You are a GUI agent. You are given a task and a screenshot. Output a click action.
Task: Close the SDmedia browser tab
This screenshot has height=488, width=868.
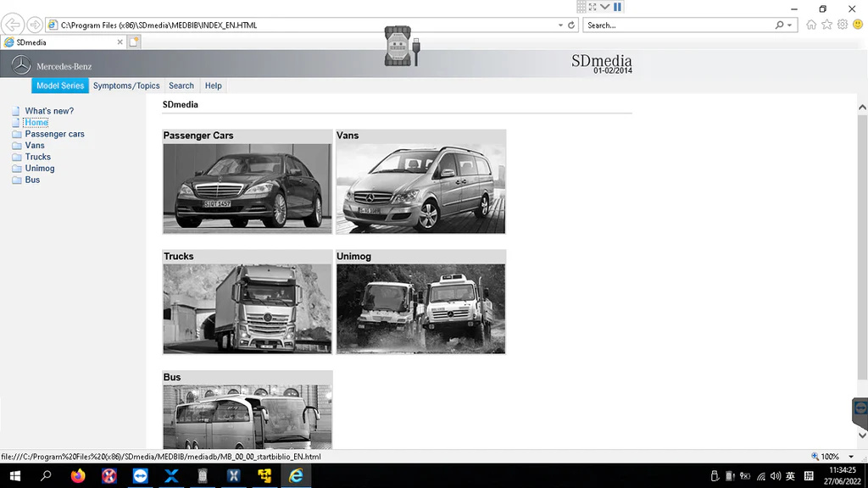(120, 42)
